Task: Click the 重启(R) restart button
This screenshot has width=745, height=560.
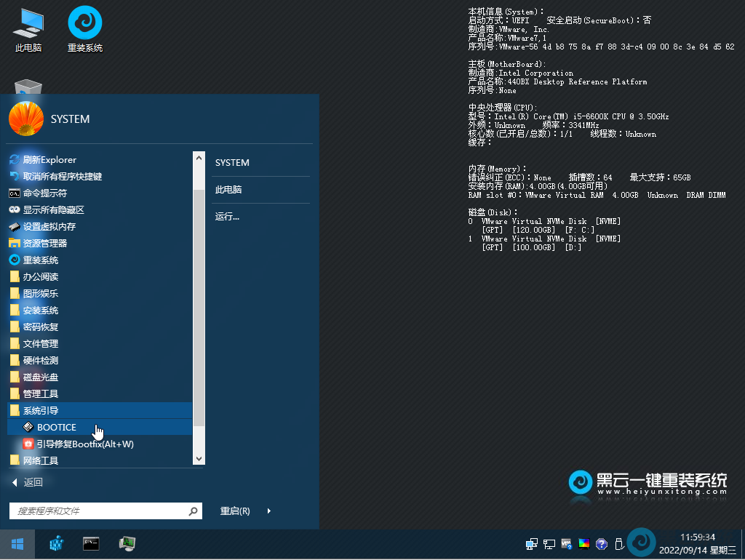Action: [x=235, y=511]
